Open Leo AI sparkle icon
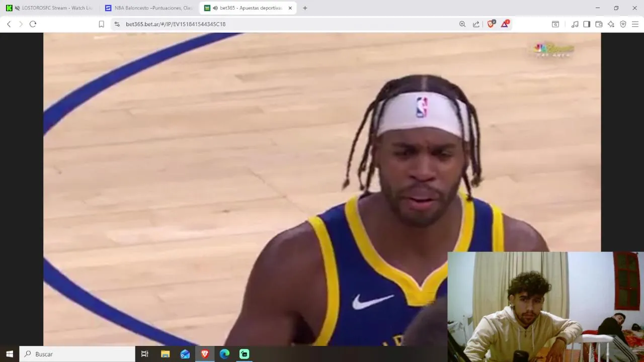The width and height of the screenshot is (644, 362). coord(611,24)
